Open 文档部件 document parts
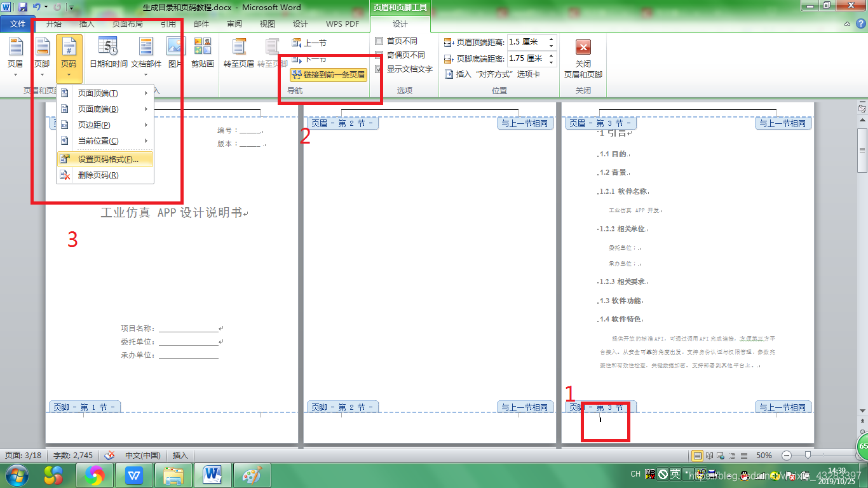 [146, 56]
